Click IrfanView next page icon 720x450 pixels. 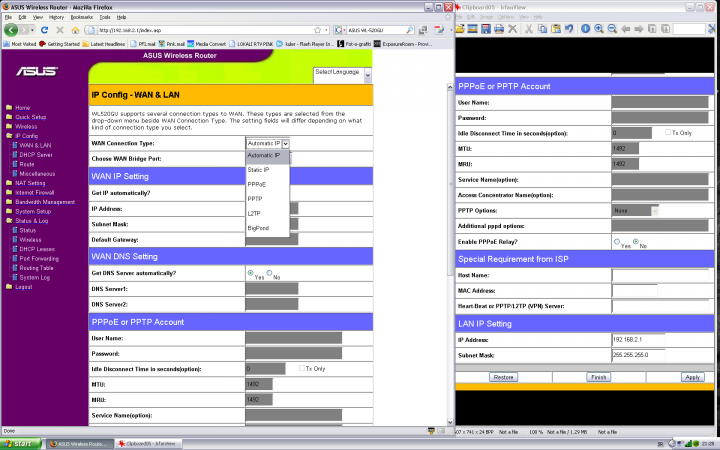(x=665, y=29)
